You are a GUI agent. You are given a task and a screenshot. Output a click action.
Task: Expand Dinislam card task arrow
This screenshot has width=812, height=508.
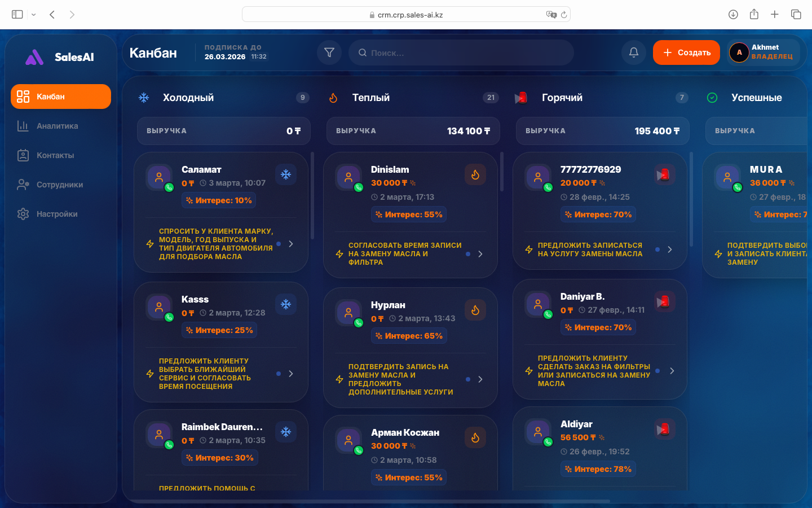[480, 254]
